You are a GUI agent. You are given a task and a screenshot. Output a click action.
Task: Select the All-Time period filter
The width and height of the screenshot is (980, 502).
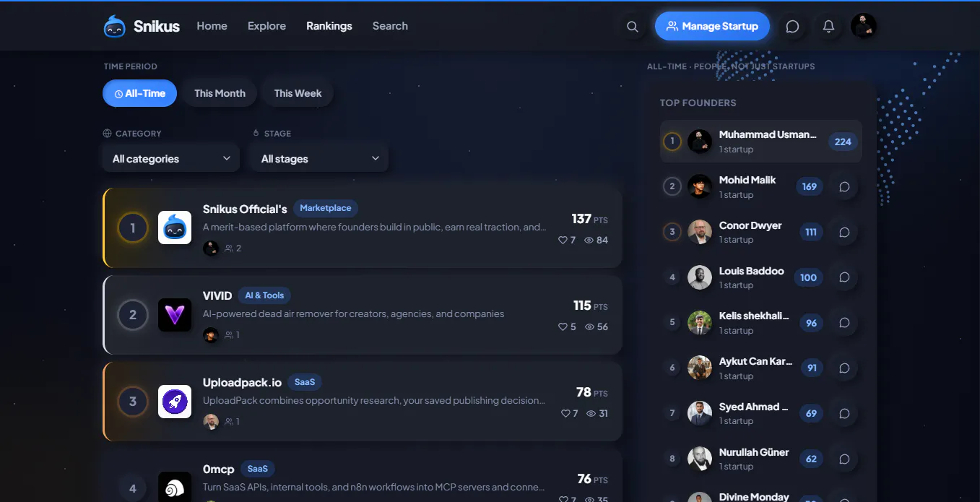[139, 93]
